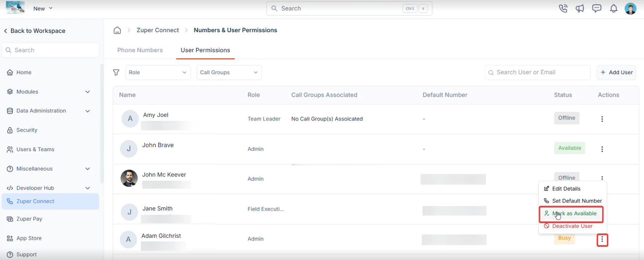
Task: Switch to Phone Numbers tab
Action: [x=140, y=50]
